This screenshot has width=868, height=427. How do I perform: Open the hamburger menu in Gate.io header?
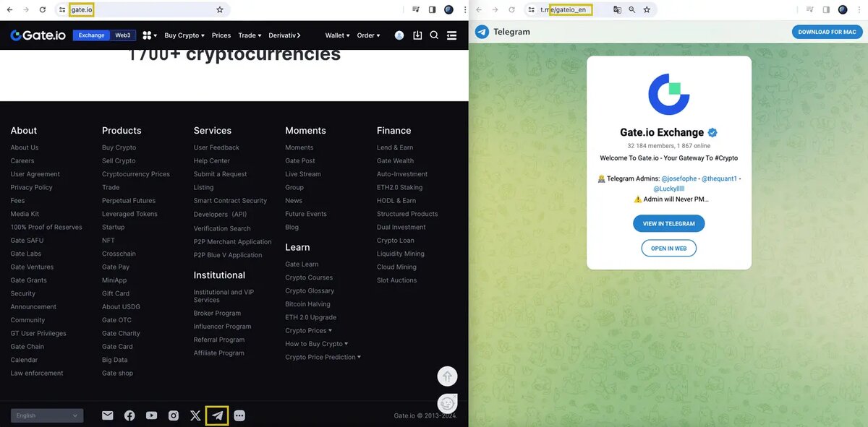click(x=451, y=35)
